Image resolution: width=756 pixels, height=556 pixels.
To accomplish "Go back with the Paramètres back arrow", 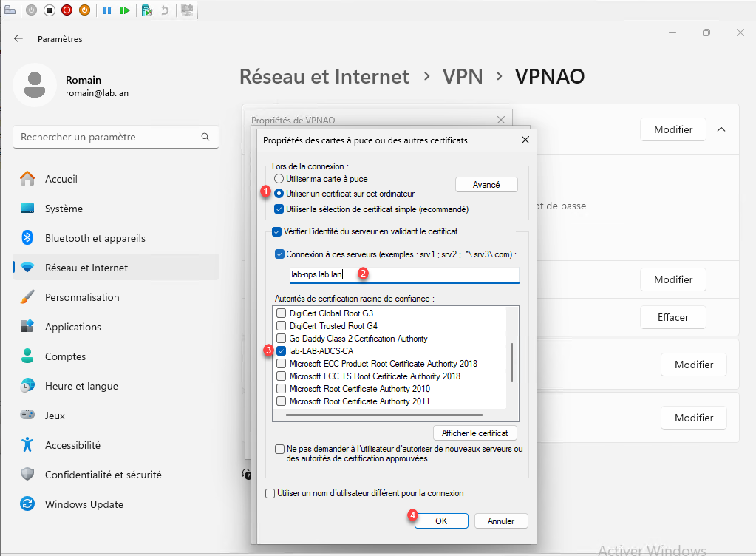I will 18,38.
